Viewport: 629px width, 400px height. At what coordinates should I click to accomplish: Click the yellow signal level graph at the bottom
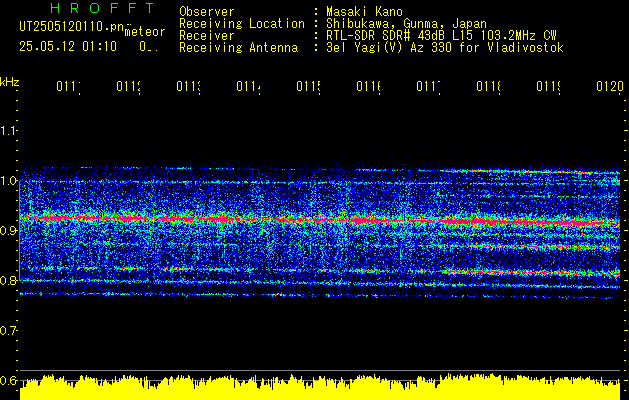tap(320, 388)
